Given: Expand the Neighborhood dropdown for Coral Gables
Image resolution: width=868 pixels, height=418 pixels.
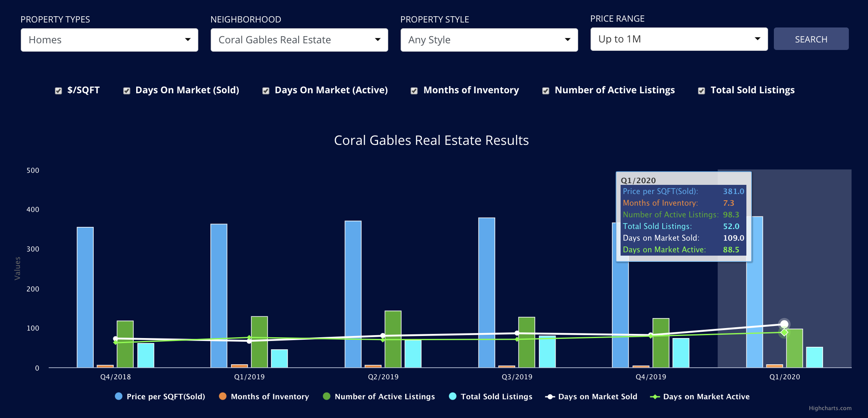Looking at the screenshot, I should [299, 40].
